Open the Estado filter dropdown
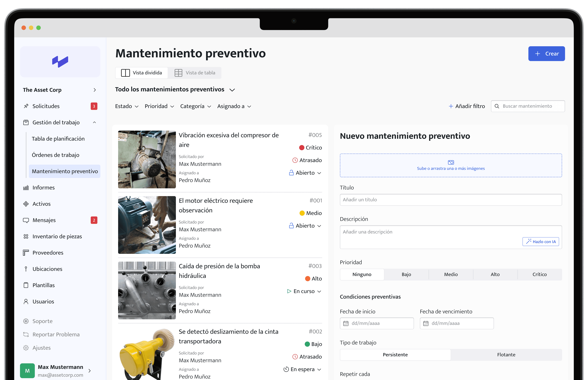The height and width of the screenshot is (380, 588). click(127, 106)
